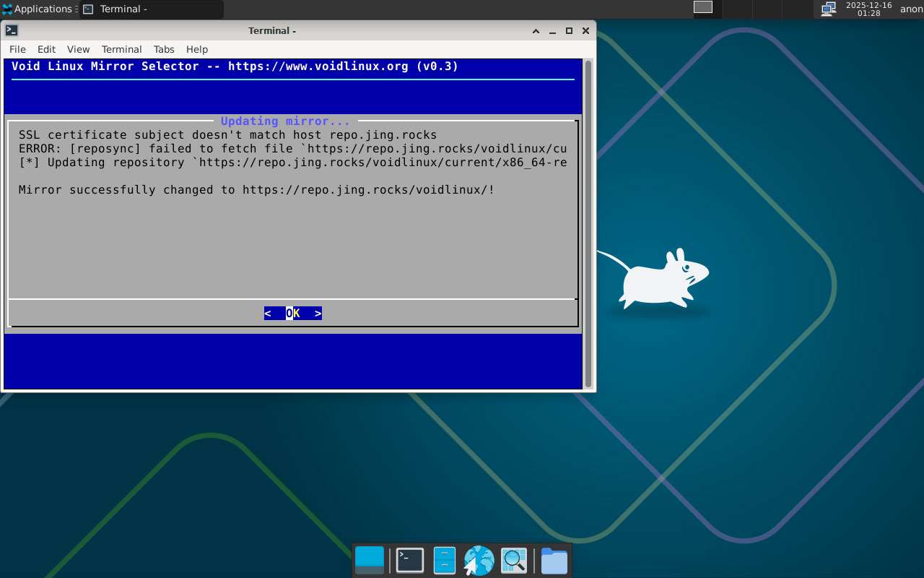Image resolution: width=924 pixels, height=578 pixels.
Task: Click the terminal icon in window title bar
Action: pyautogui.click(x=12, y=30)
